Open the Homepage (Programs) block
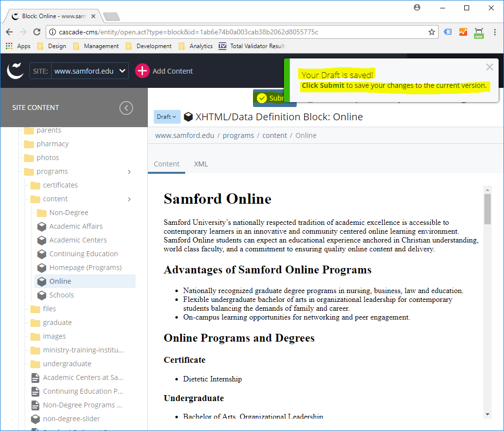 [79, 268]
